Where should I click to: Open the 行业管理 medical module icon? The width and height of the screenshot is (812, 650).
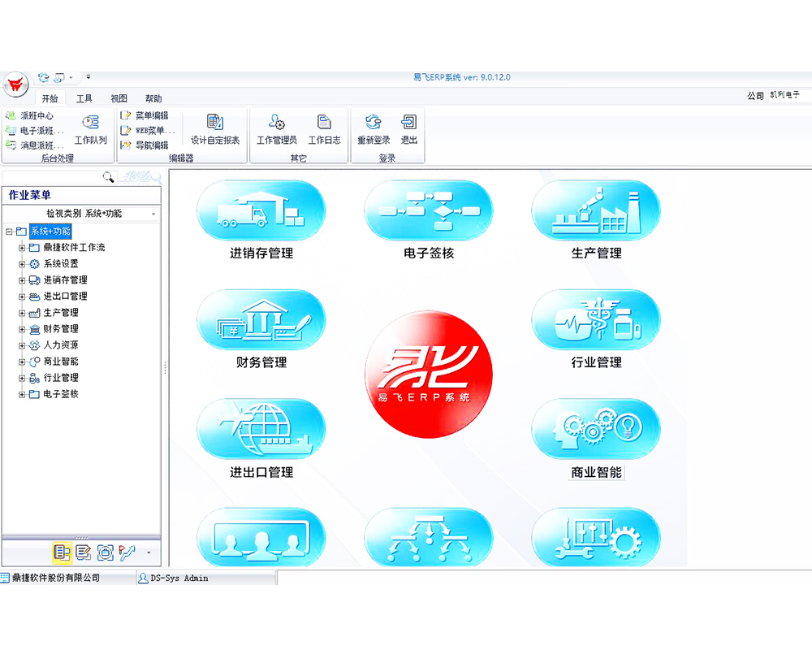pyautogui.click(x=596, y=320)
